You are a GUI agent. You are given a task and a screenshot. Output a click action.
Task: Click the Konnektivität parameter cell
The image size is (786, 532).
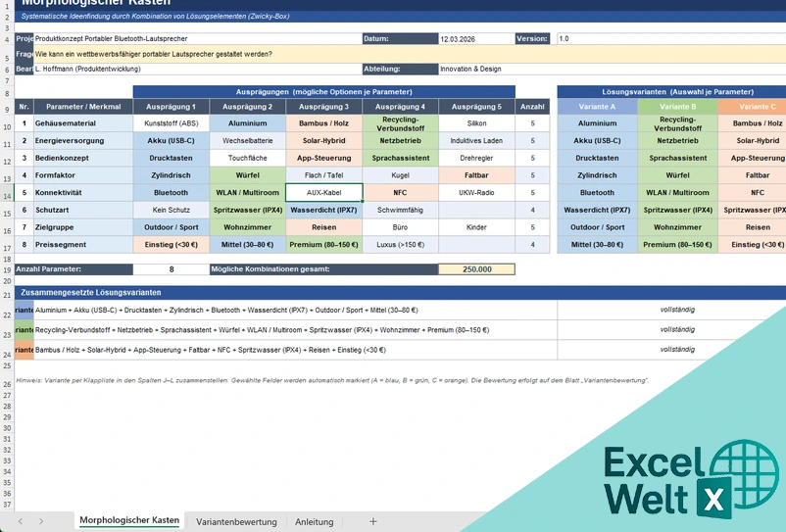pos(83,192)
